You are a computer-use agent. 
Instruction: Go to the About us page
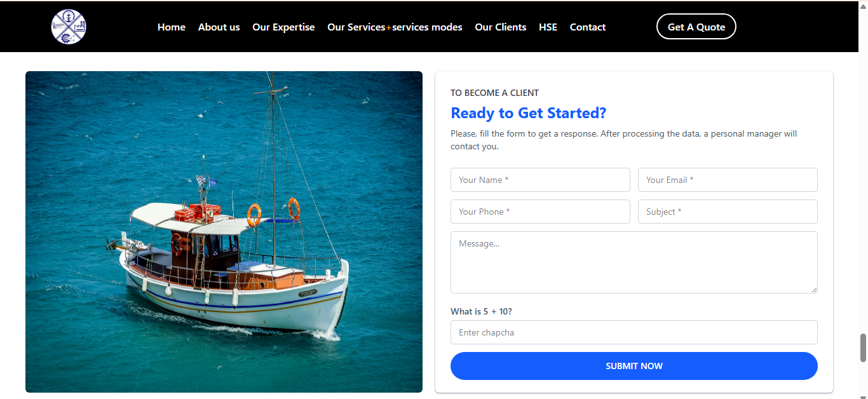tap(219, 27)
